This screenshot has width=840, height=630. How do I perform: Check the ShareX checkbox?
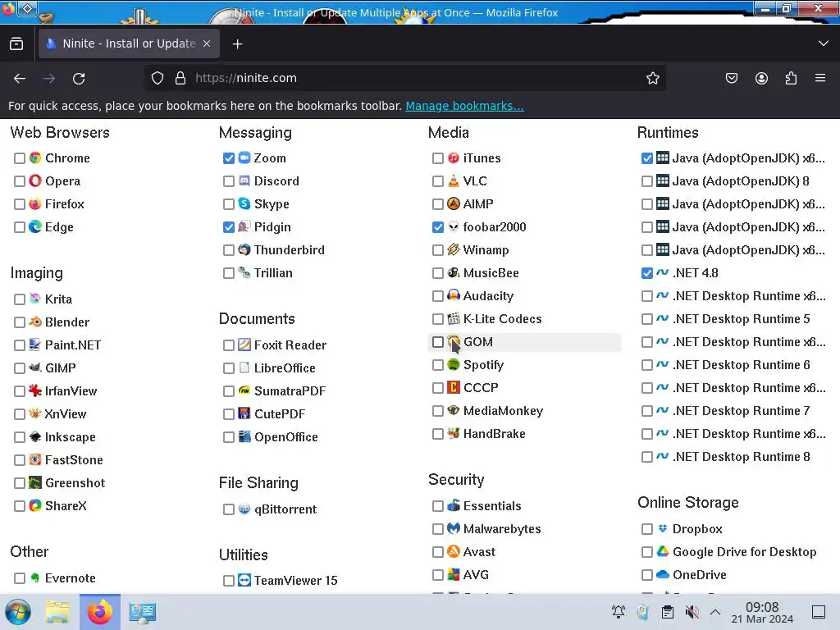point(20,505)
